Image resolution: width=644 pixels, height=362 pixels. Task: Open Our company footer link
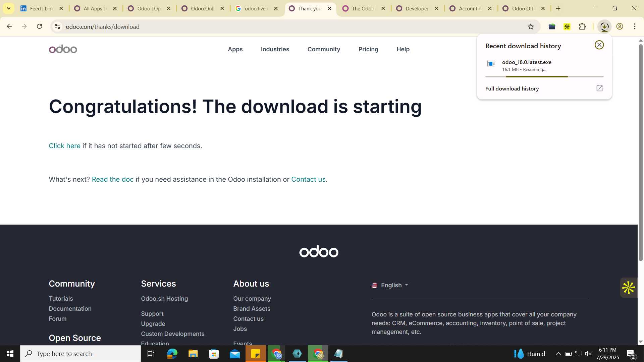pyautogui.click(x=252, y=299)
